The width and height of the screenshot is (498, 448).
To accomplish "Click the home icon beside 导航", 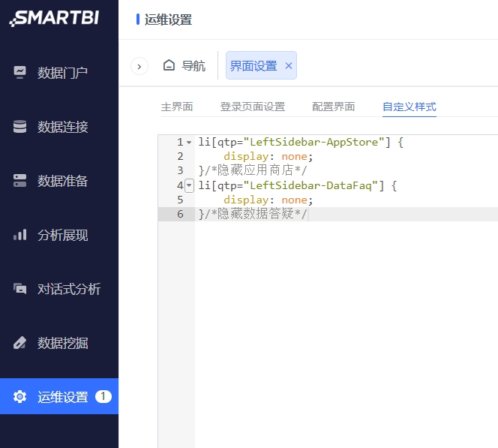I will [x=169, y=65].
